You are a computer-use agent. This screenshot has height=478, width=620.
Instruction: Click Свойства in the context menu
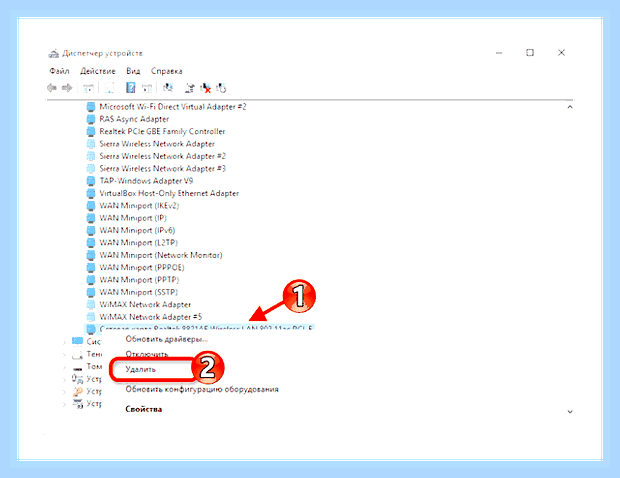[x=144, y=409]
